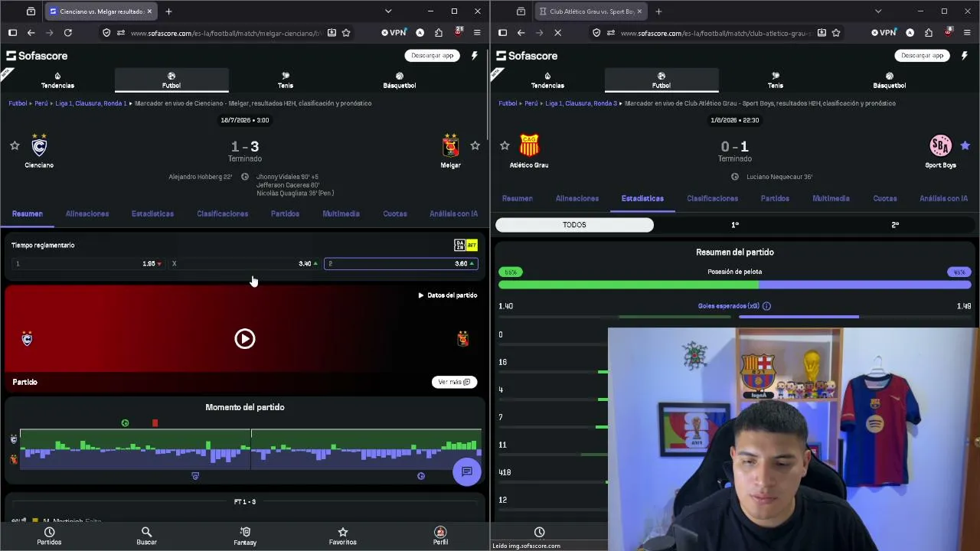Click Descargar app button in right window
This screenshot has height=551, width=980.
(x=923, y=56)
